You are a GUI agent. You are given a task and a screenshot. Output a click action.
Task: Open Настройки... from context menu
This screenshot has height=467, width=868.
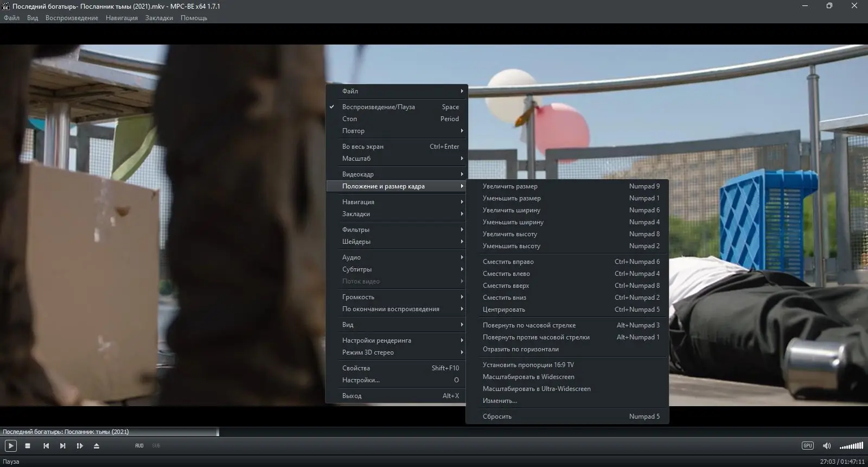click(x=396, y=380)
